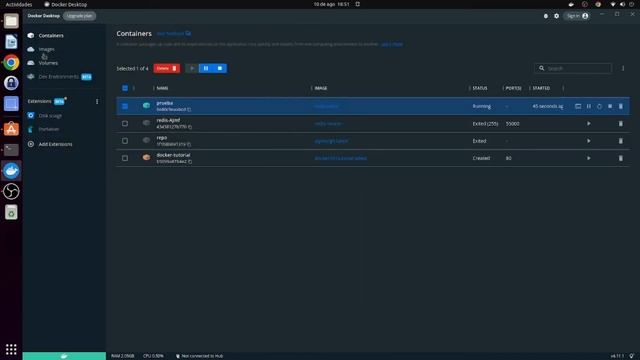Delete redis-4gmf container via trash icon

coord(620,123)
